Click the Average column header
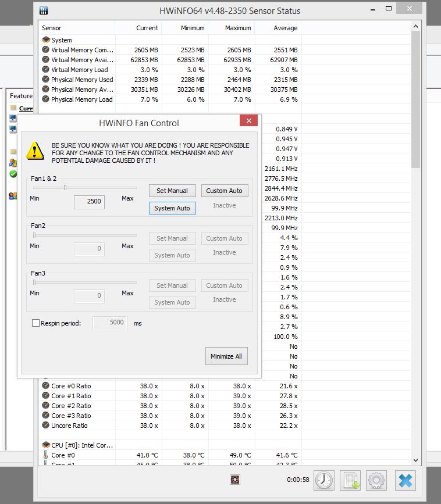The height and width of the screenshot is (504, 441). pyautogui.click(x=278, y=28)
